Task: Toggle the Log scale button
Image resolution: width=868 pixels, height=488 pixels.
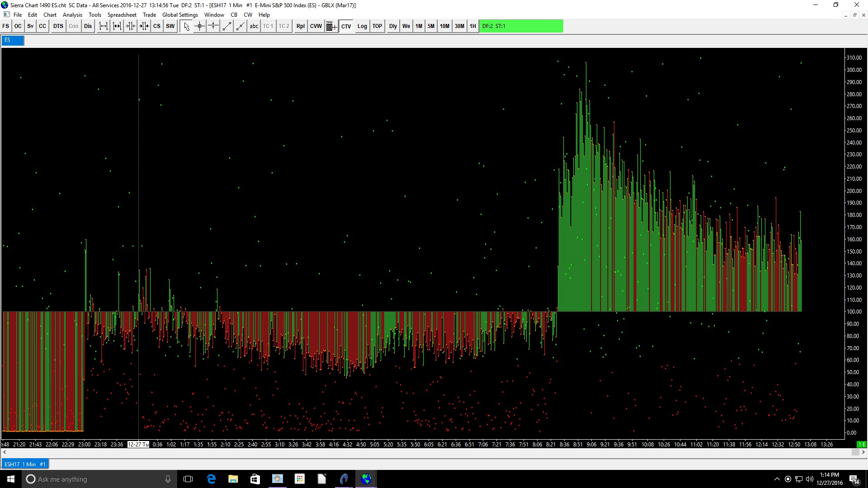Action: [x=362, y=26]
